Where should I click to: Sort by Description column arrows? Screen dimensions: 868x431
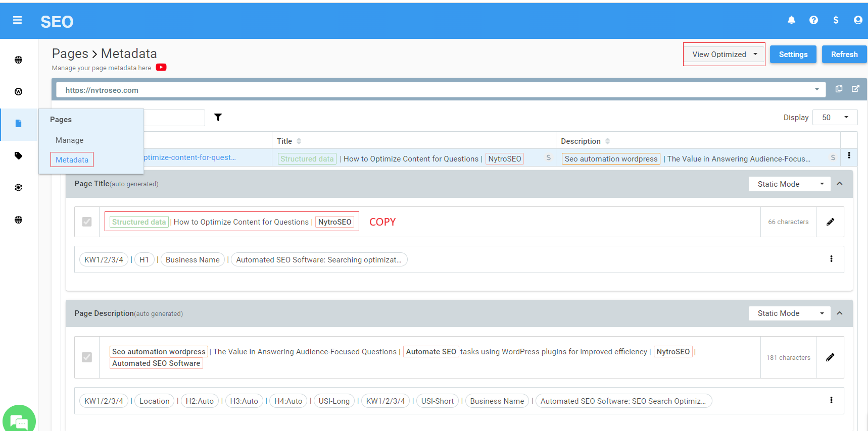tap(607, 141)
